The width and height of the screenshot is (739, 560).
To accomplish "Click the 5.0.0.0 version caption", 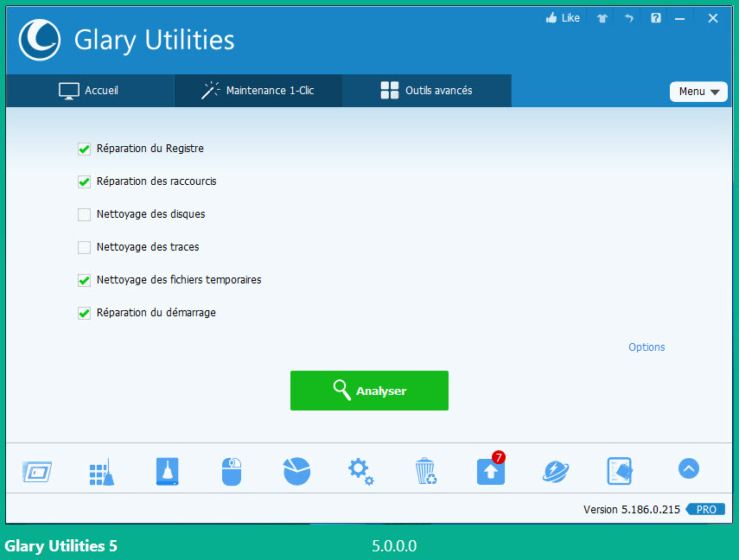I will tap(394, 546).
